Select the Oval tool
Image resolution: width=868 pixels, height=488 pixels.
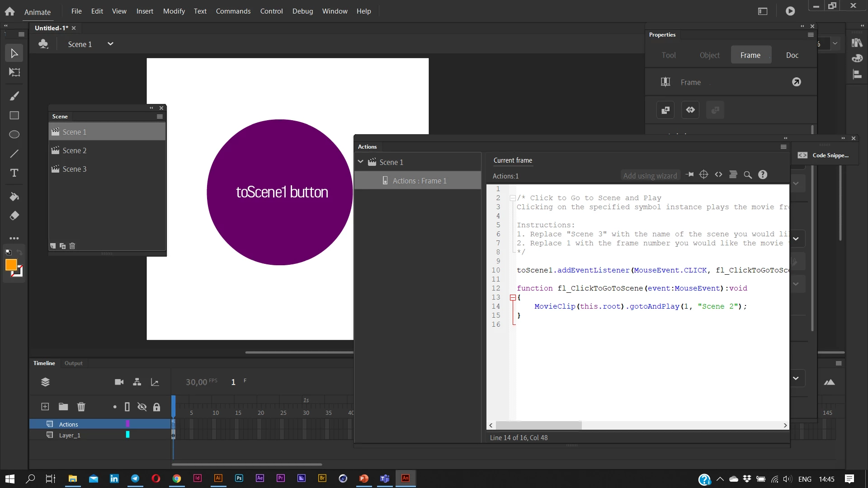pos(14,135)
